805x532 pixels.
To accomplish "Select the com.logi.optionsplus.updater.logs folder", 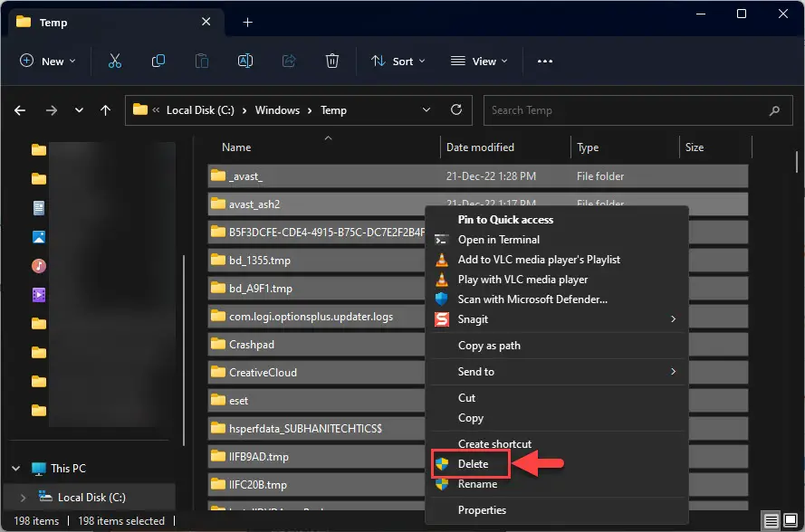I will [317, 317].
